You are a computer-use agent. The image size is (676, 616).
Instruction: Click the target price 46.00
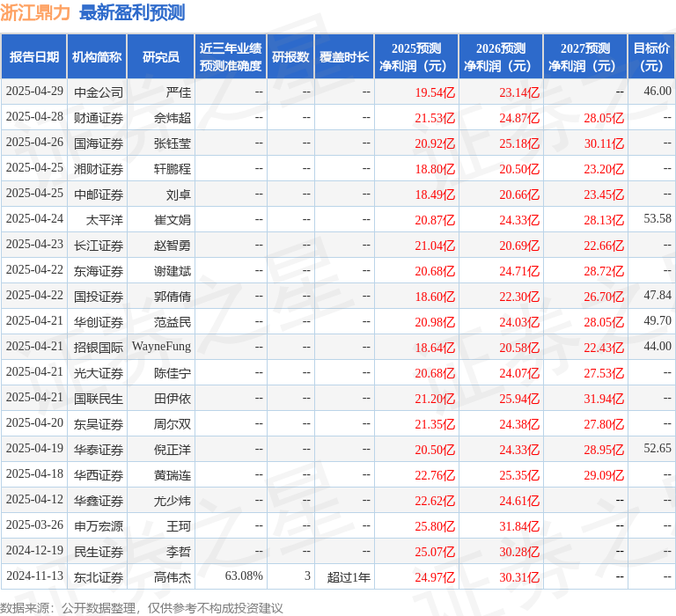[658, 91]
